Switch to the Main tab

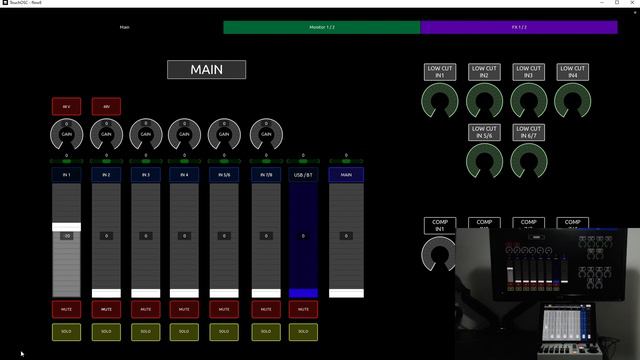[x=124, y=27]
